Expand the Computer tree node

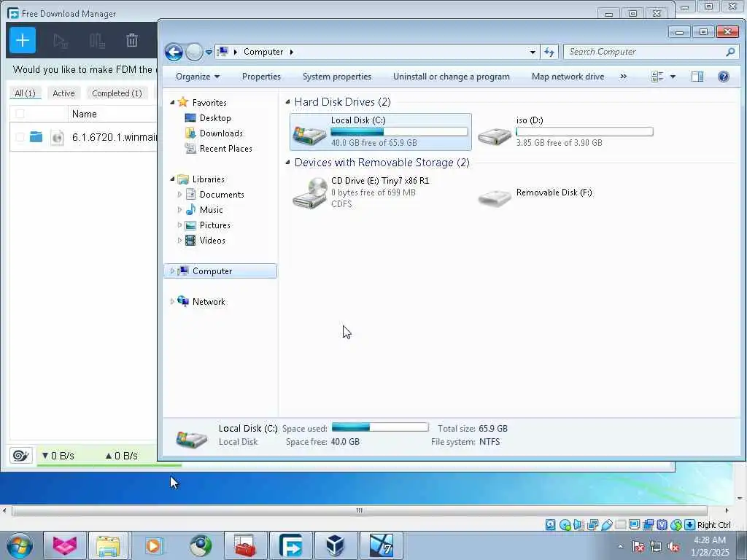[172, 271]
